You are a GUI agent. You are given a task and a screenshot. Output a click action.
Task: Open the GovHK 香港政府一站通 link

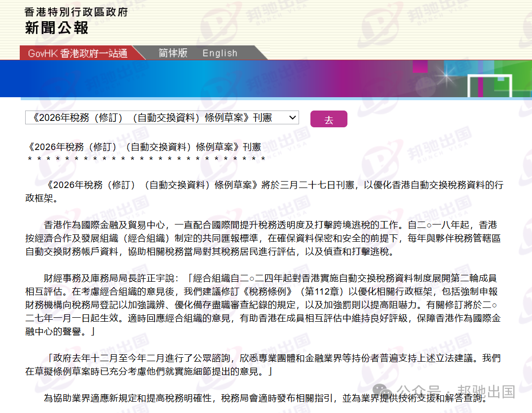(77, 53)
